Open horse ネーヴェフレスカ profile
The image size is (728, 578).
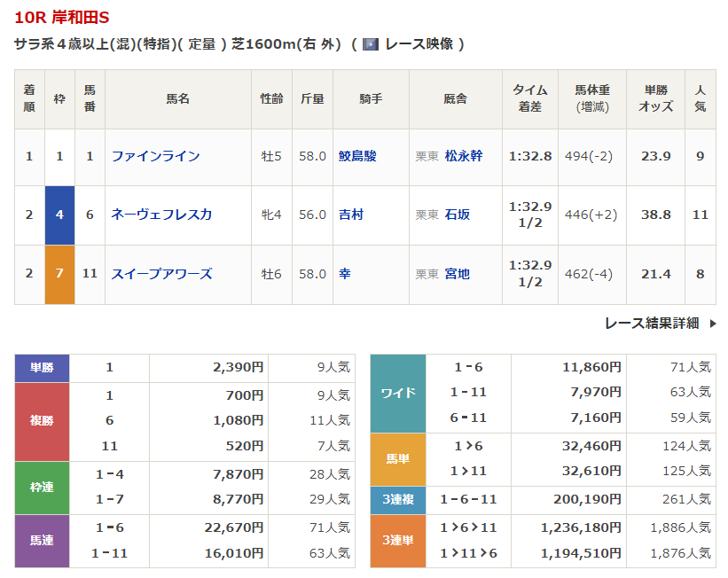161,215
